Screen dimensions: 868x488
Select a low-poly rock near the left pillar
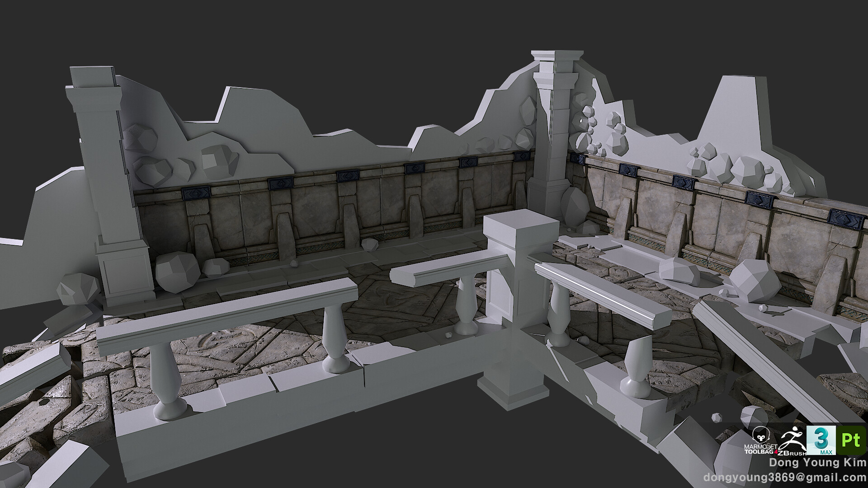[176, 271]
